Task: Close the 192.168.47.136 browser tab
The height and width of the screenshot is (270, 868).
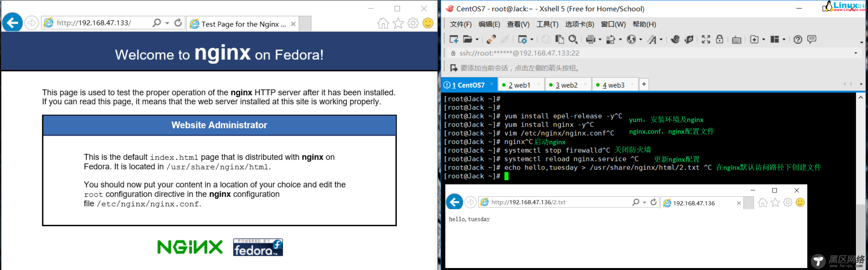Action: pos(738,203)
